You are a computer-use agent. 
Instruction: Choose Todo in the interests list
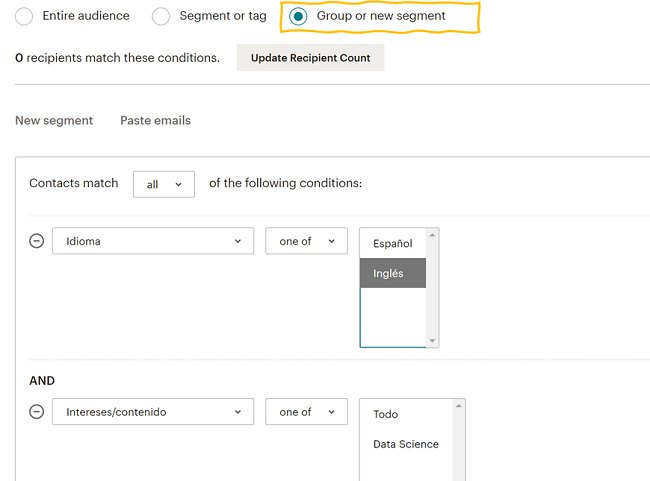pos(386,414)
